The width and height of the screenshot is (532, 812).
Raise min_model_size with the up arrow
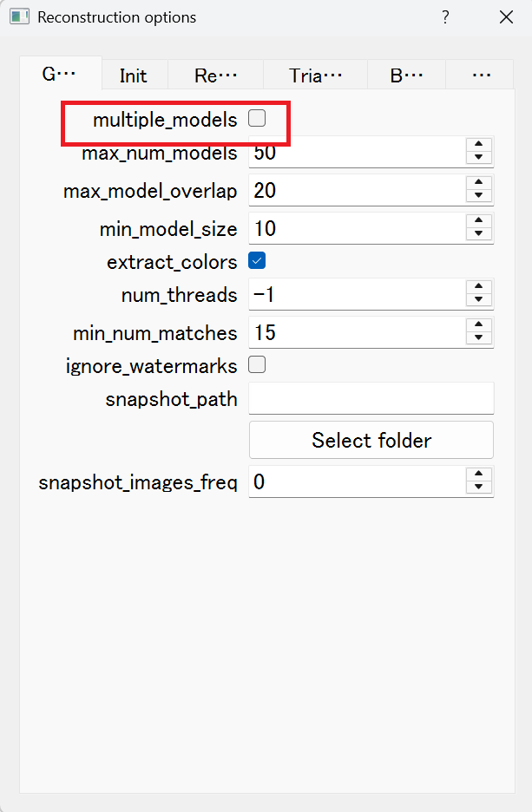(479, 221)
